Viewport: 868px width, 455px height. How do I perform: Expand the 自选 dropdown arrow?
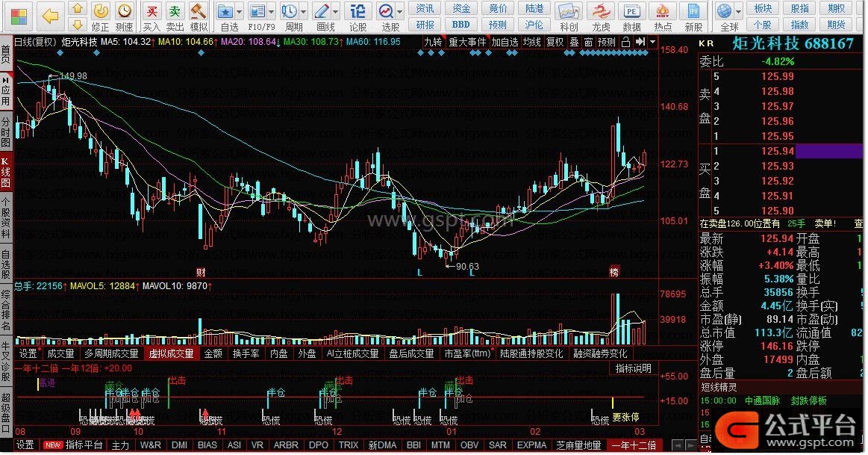(x=239, y=11)
